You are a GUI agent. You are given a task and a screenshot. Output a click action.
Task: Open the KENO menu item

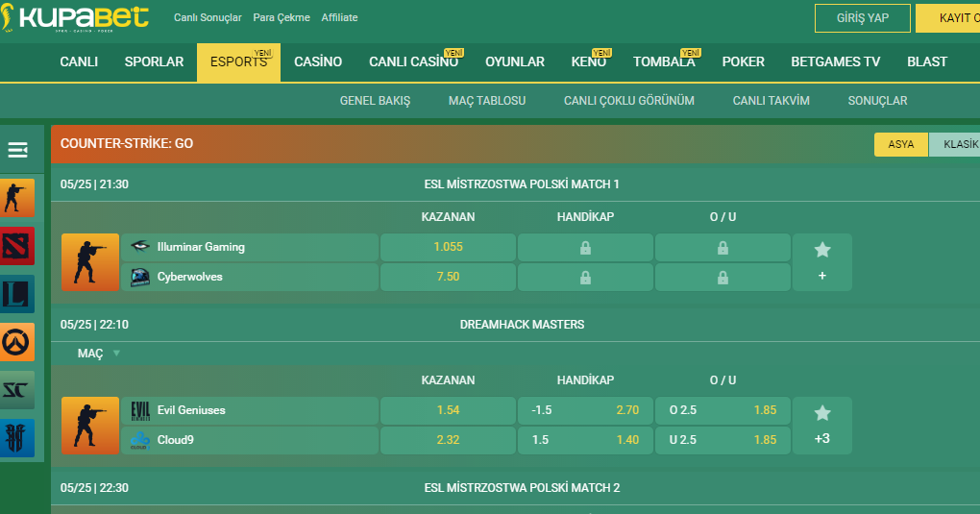pos(589,61)
